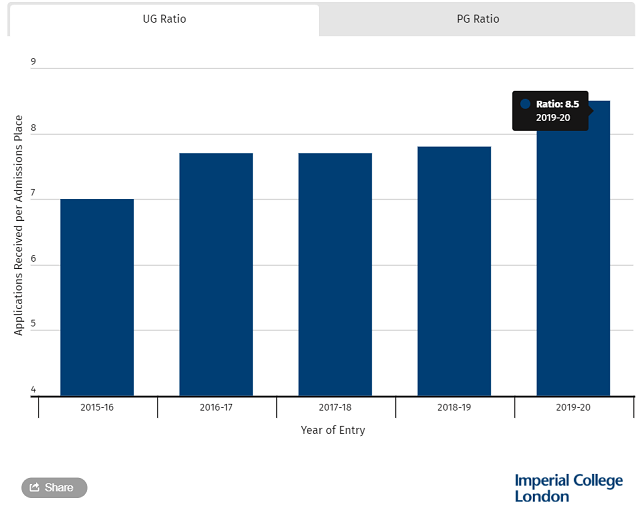Select the 2016-17 bar

(216, 274)
